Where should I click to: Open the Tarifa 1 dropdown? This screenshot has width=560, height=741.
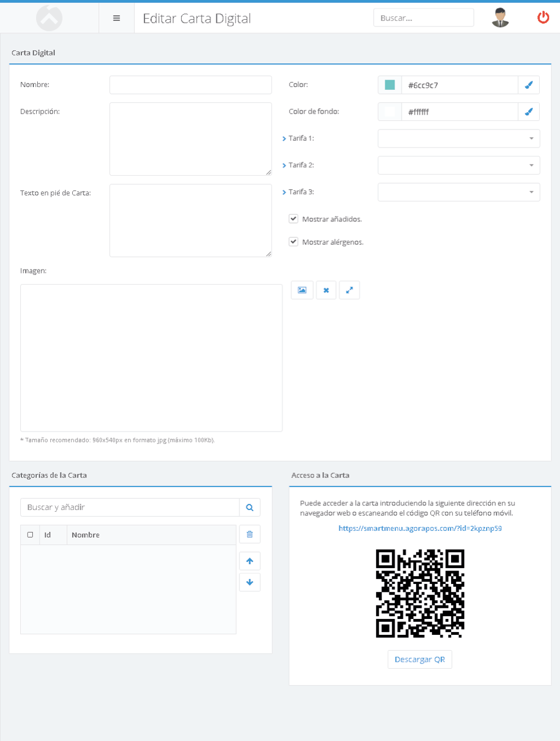tap(459, 138)
